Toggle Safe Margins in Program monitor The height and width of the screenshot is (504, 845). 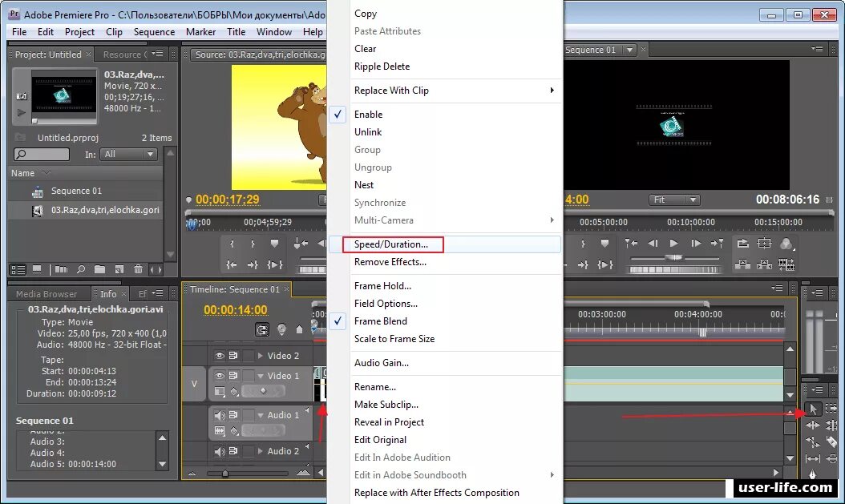tap(764, 244)
